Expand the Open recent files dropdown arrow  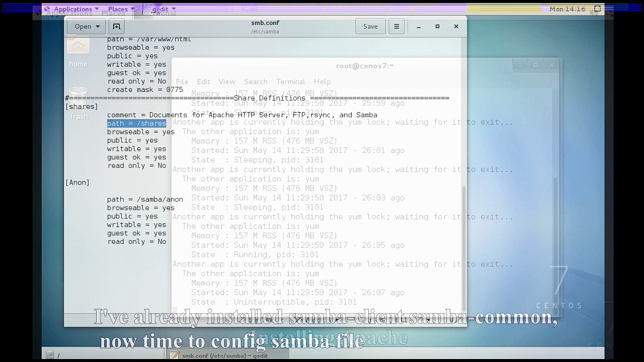coord(98,27)
